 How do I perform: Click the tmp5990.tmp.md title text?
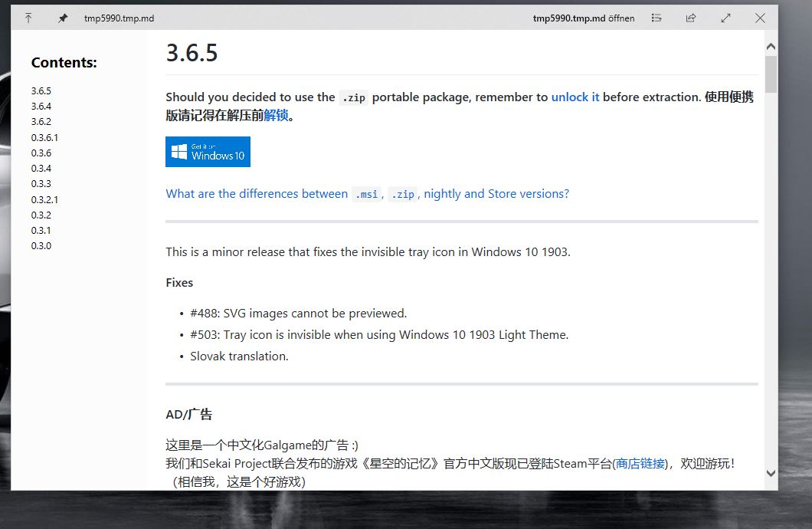[x=119, y=18]
